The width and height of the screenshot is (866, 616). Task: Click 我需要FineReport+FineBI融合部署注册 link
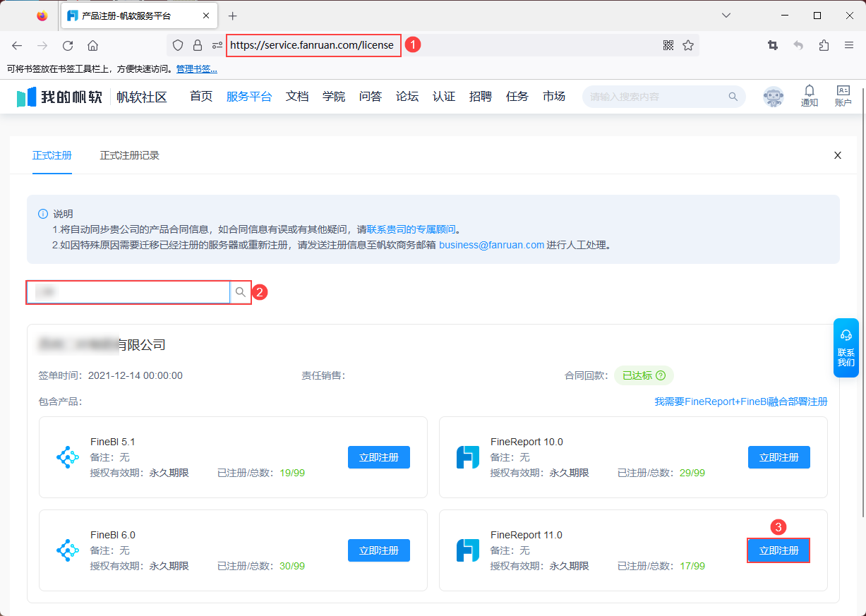741,401
